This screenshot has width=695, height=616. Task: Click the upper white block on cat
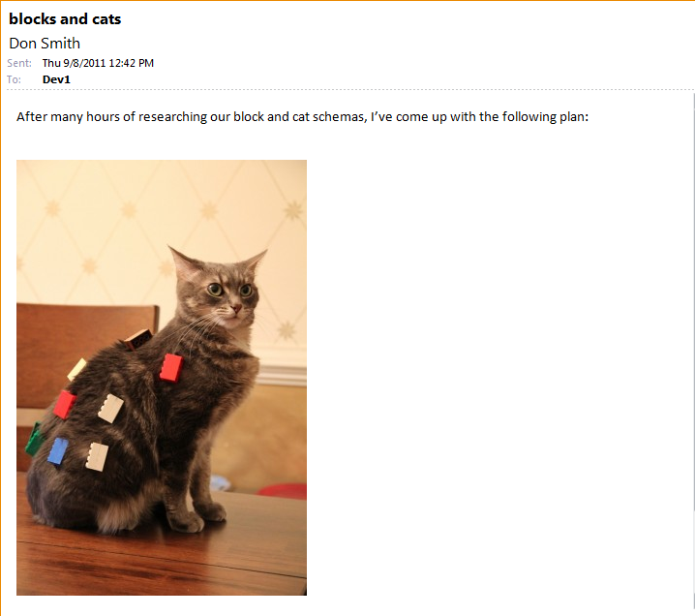110,409
